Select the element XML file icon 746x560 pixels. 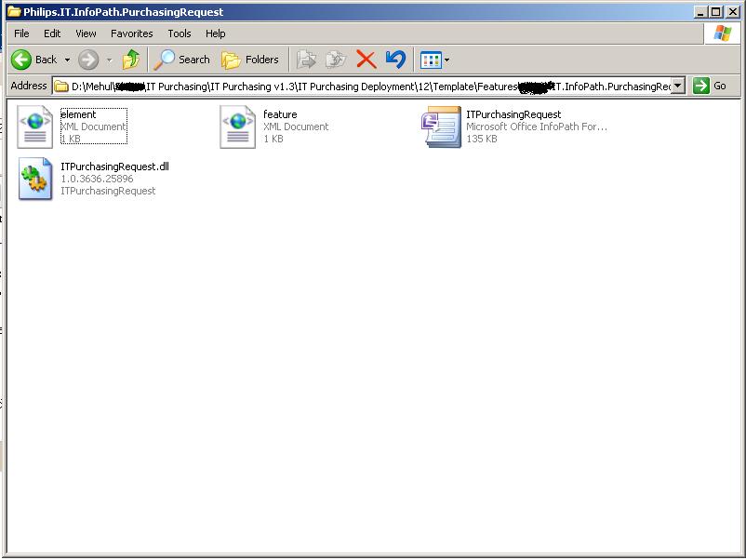[35, 127]
